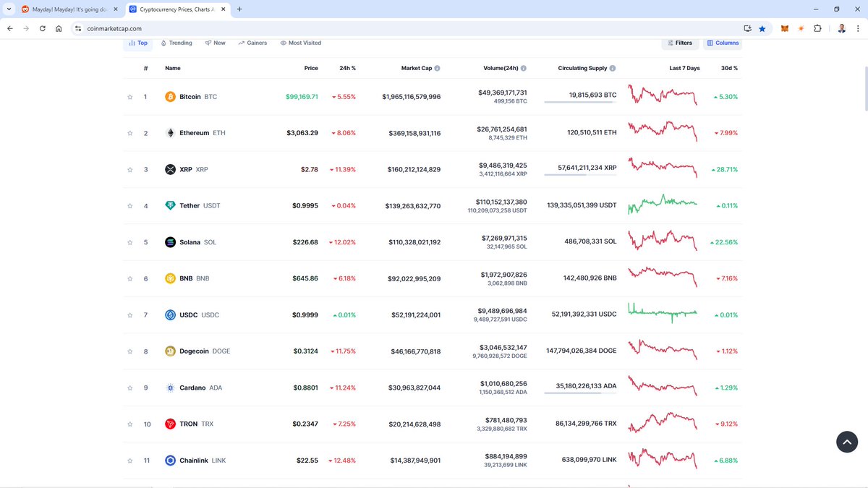Viewport: 868px width, 488px height.
Task: Toggle watchlist star for USDC
Action: [x=130, y=315]
